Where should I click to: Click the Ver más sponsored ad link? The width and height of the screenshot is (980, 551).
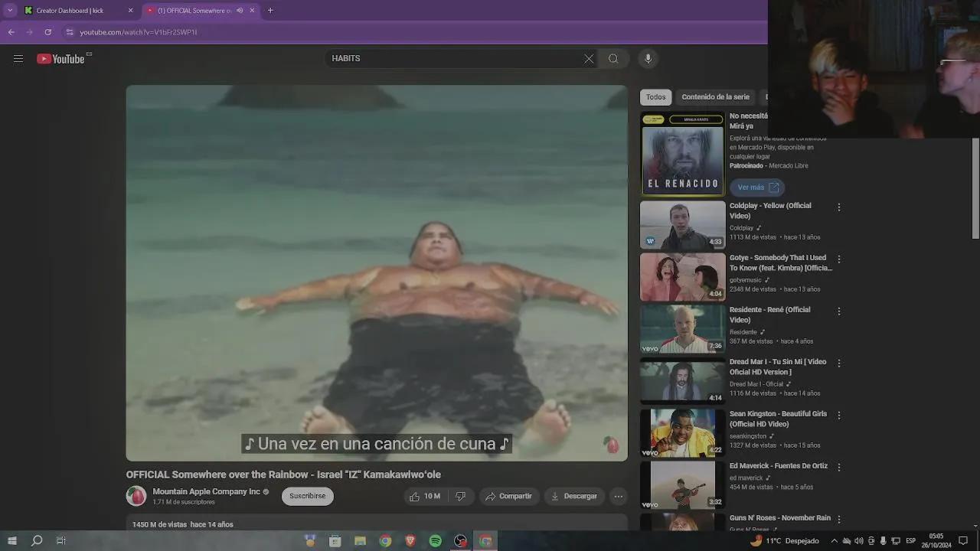(757, 187)
